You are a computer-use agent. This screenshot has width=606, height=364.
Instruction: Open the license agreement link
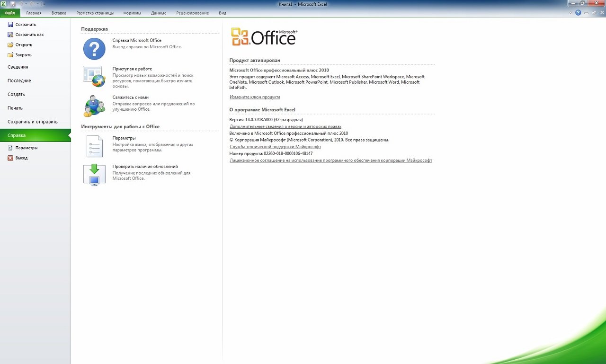click(330, 160)
